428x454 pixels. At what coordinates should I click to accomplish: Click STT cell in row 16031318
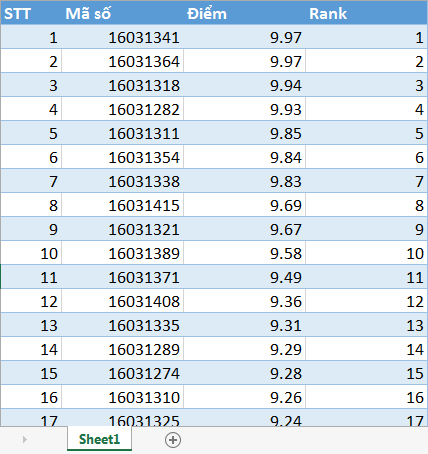click(x=31, y=85)
